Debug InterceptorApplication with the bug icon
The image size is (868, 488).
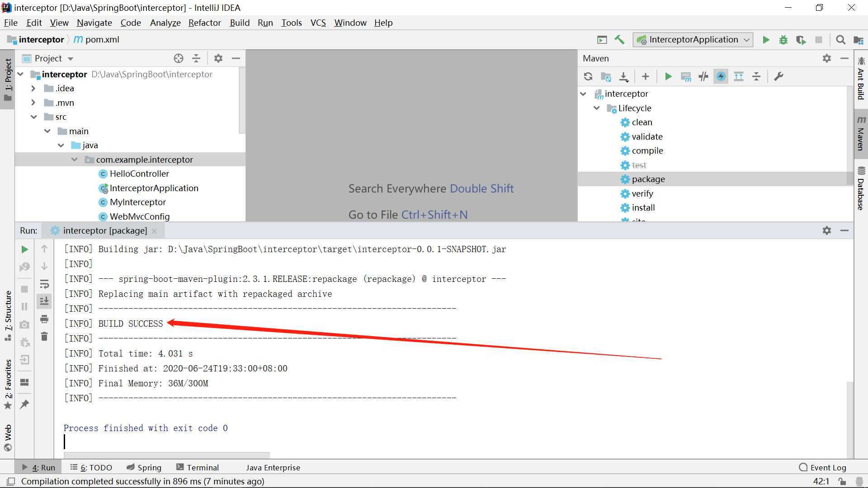(783, 40)
